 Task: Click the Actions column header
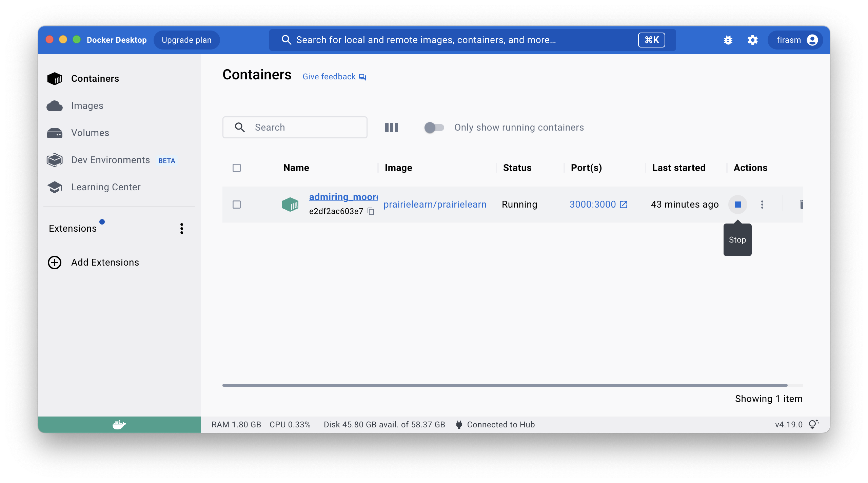(750, 168)
